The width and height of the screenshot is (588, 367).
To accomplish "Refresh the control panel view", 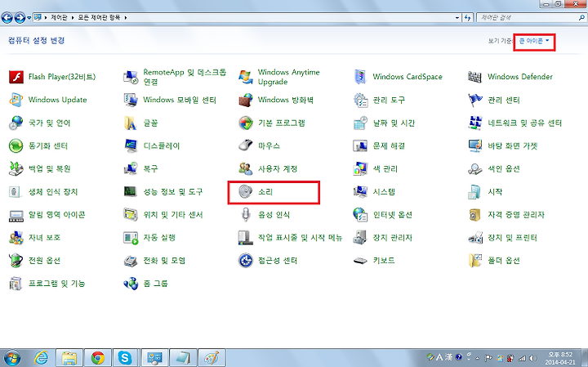I will 467,17.
